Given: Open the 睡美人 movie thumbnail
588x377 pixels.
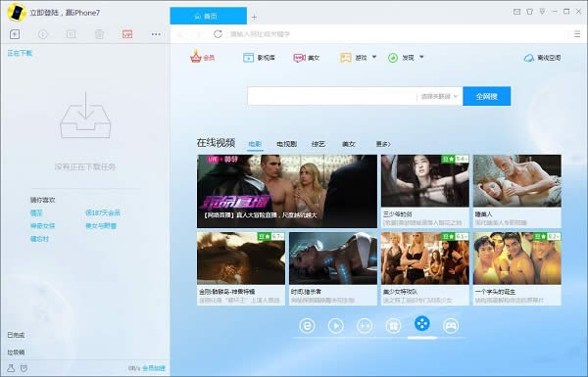Looking at the screenshot, I should 517,181.
